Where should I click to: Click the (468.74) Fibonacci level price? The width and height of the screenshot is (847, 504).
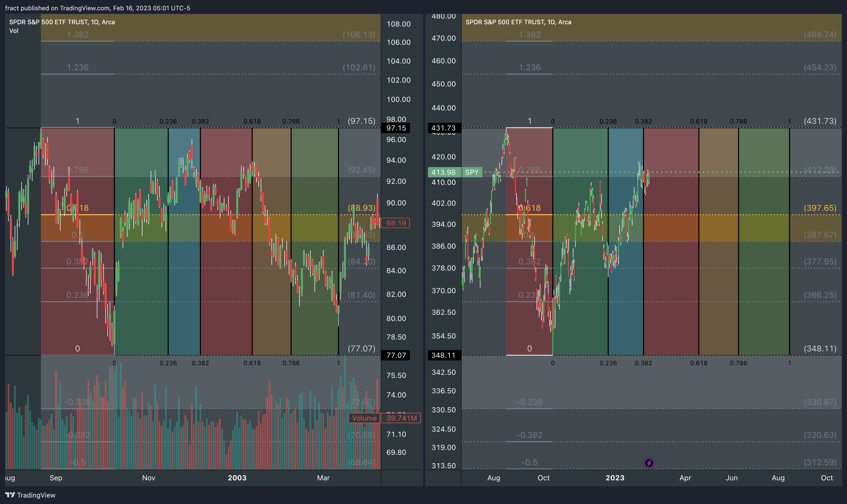[820, 34]
